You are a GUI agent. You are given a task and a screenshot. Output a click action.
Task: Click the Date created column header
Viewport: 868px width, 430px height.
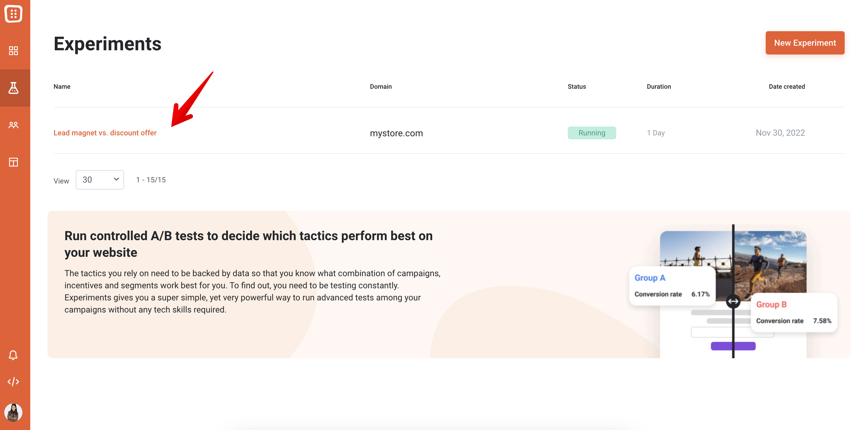point(787,87)
